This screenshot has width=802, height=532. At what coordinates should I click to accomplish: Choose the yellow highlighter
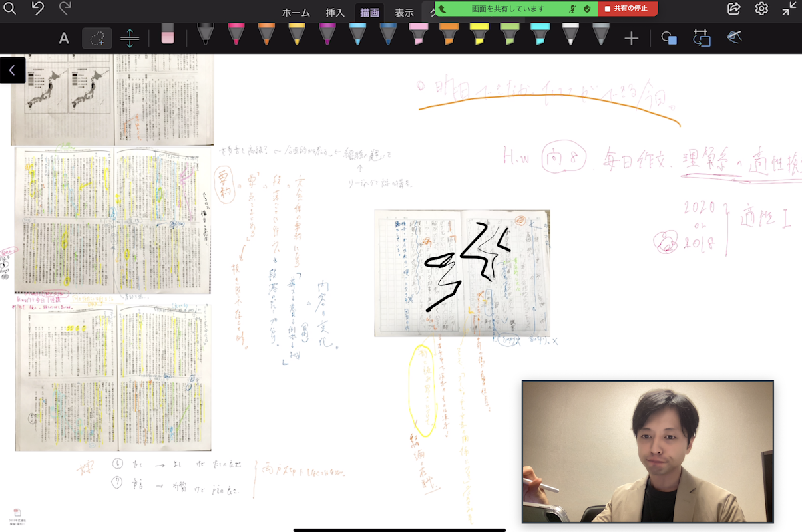pyautogui.click(x=479, y=34)
